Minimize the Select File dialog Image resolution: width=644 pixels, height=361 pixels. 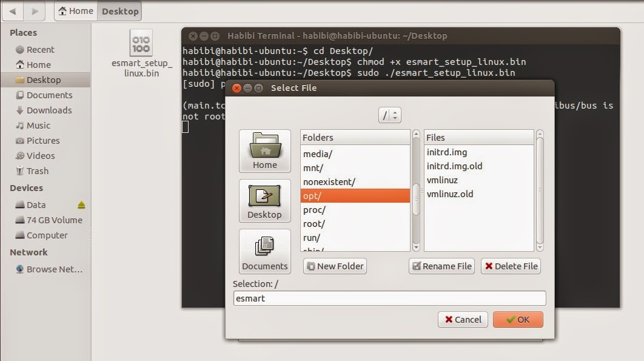tap(247, 88)
